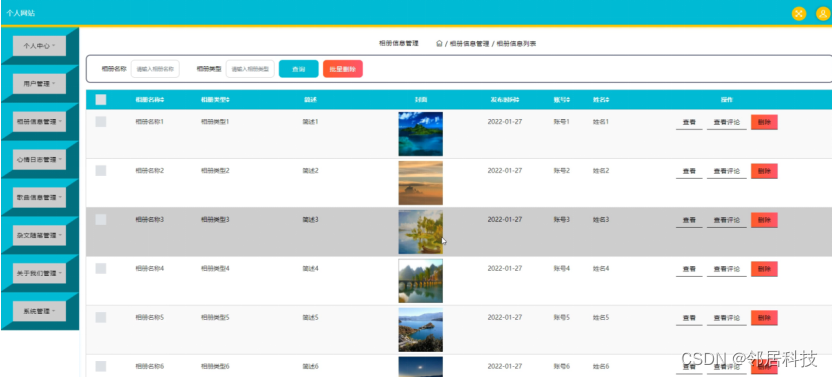Check the row checkbox for 相册名称4
The image size is (833, 377).
101,268
